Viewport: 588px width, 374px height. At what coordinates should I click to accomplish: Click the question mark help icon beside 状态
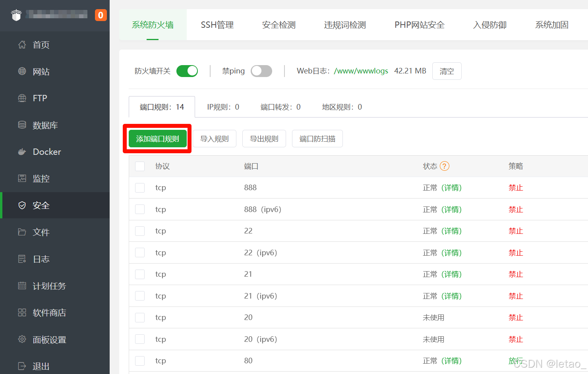[x=445, y=166]
